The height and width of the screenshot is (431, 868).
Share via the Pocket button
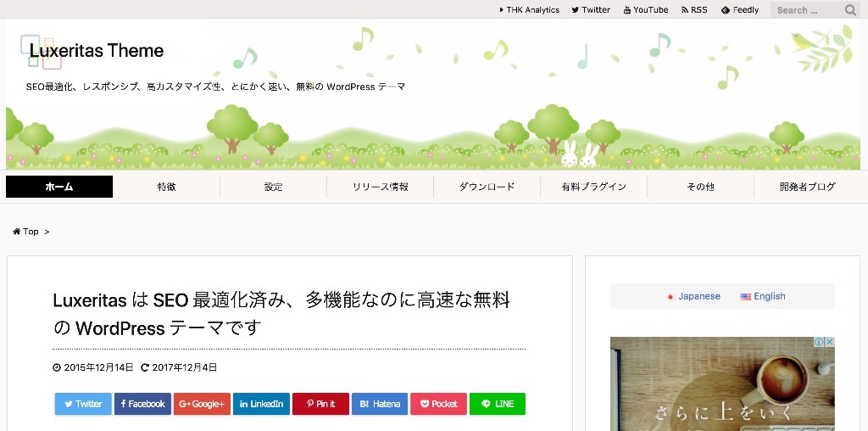[x=439, y=404]
